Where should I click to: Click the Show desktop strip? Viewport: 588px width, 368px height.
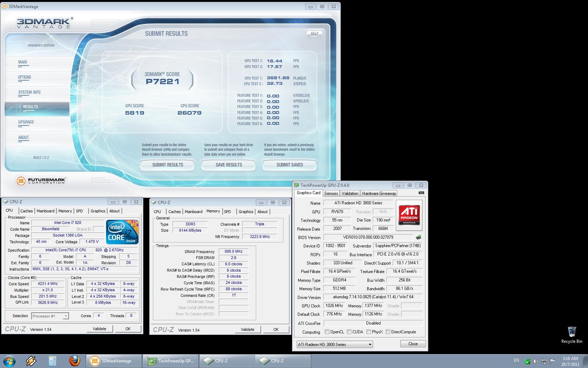[x=586, y=361]
